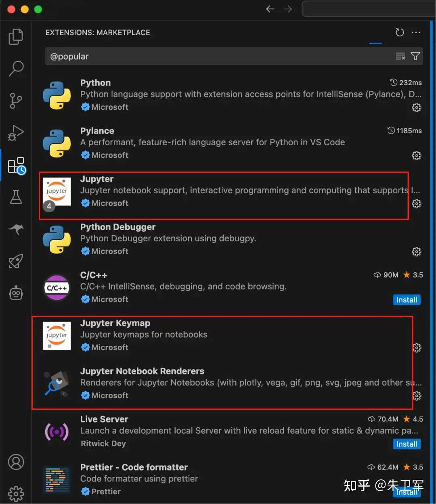Viewport: 436px width, 504px height.
Task: Select the Jupyter extension title
Action: click(97, 179)
